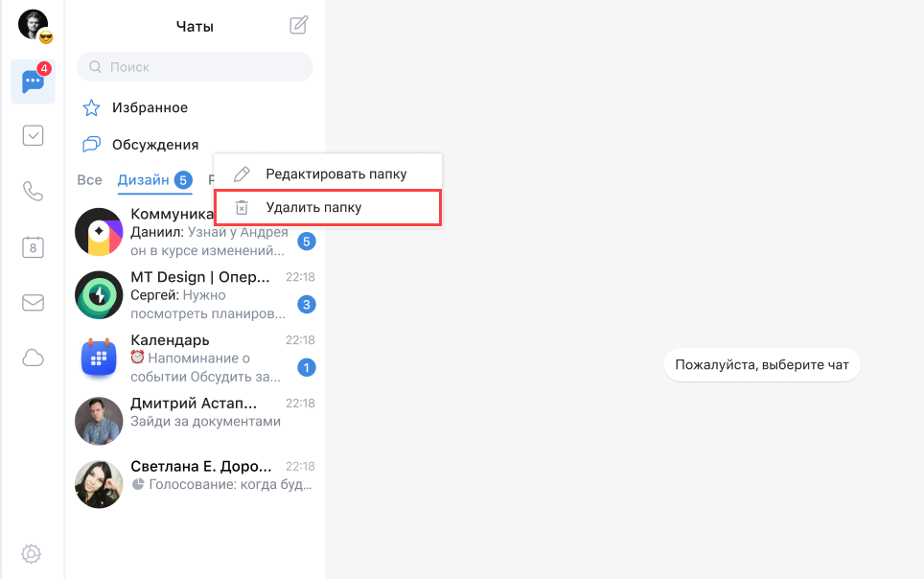
Task: Switch to the 'Все' chats tab
Action: (89, 180)
